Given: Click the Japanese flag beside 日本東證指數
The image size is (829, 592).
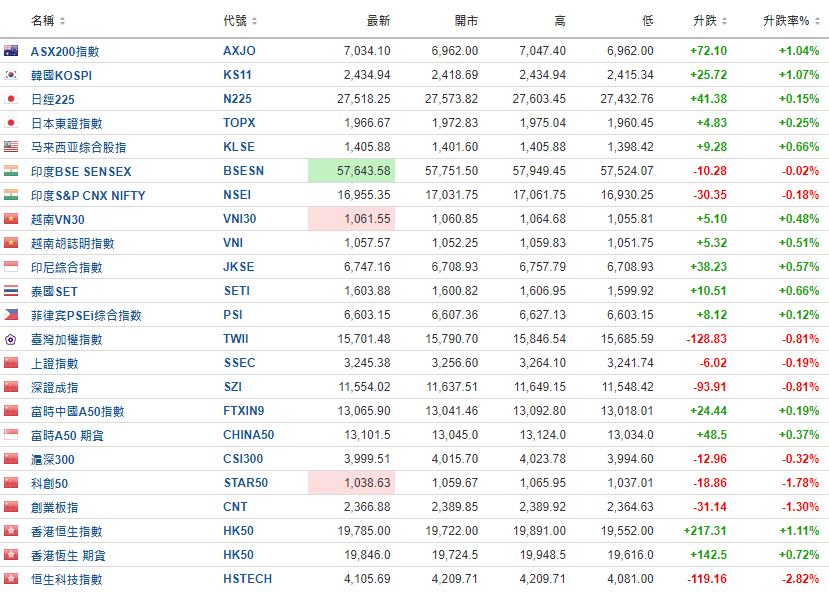Looking at the screenshot, I should pos(11,123).
